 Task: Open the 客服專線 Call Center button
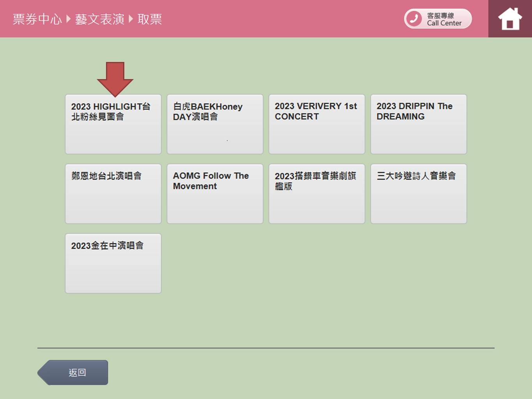[438, 19]
